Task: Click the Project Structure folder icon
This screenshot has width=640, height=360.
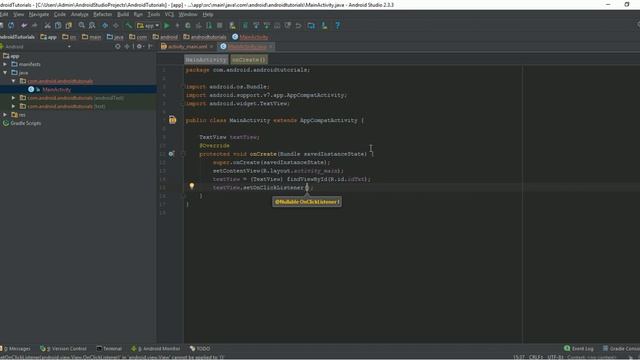Action: click(311, 25)
